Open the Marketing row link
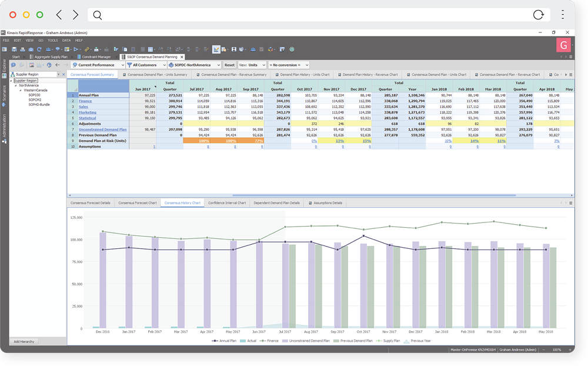This screenshot has width=588, height=366. (88, 112)
